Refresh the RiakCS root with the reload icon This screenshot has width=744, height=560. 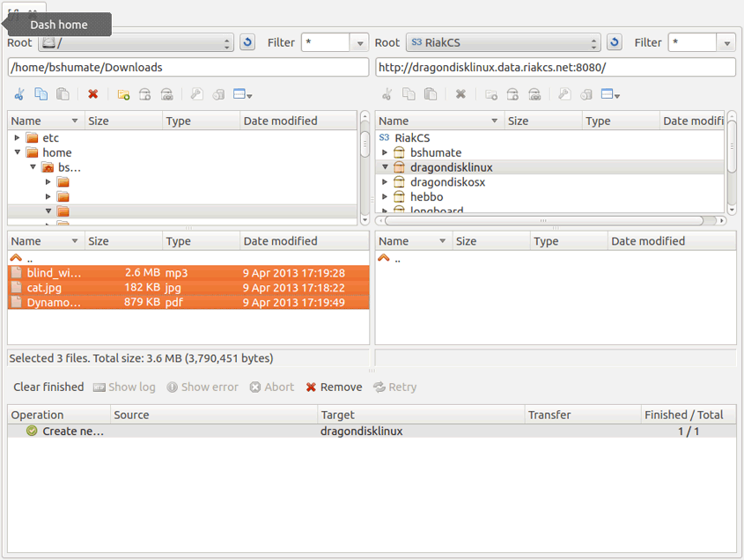click(615, 41)
